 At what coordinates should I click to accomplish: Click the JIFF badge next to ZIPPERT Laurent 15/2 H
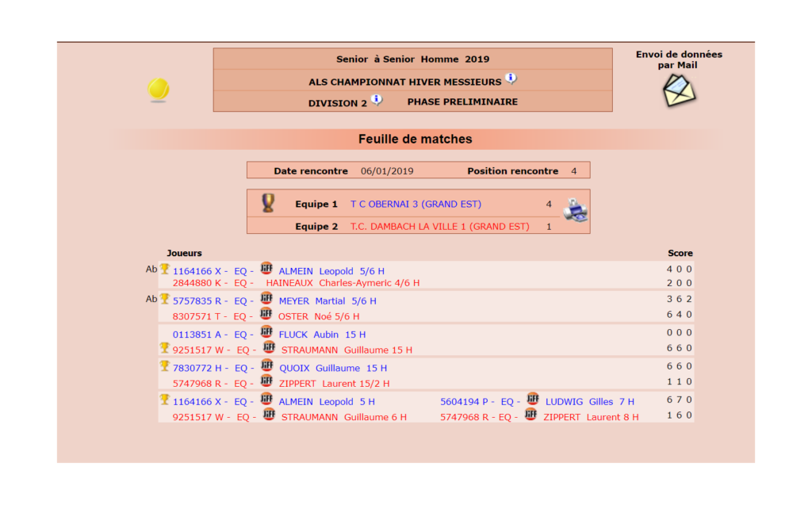pyautogui.click(x=266, y=381)
